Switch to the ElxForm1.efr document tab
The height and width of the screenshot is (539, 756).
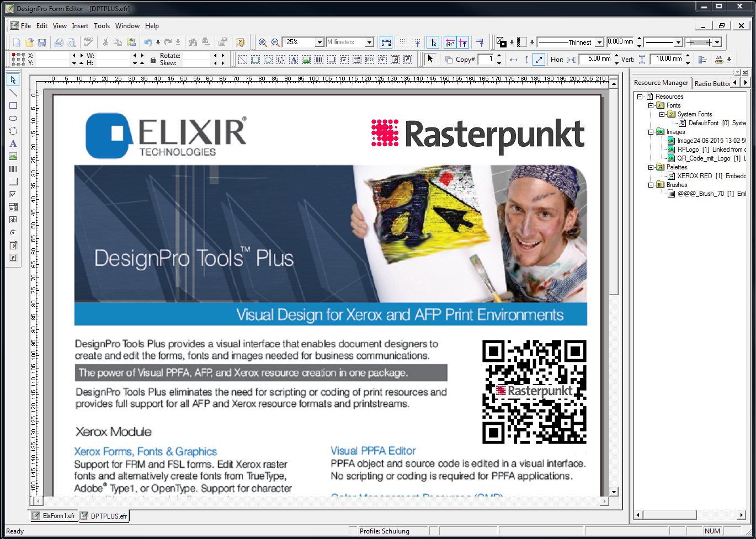[x=54, y=516]
